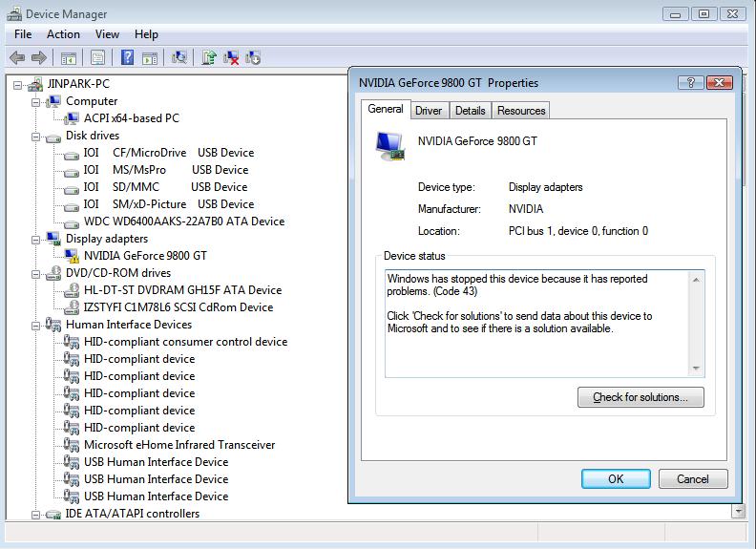Click the 'Display adapters' device type value
Screen dimensions: 756x549
(x=545, y=187)
